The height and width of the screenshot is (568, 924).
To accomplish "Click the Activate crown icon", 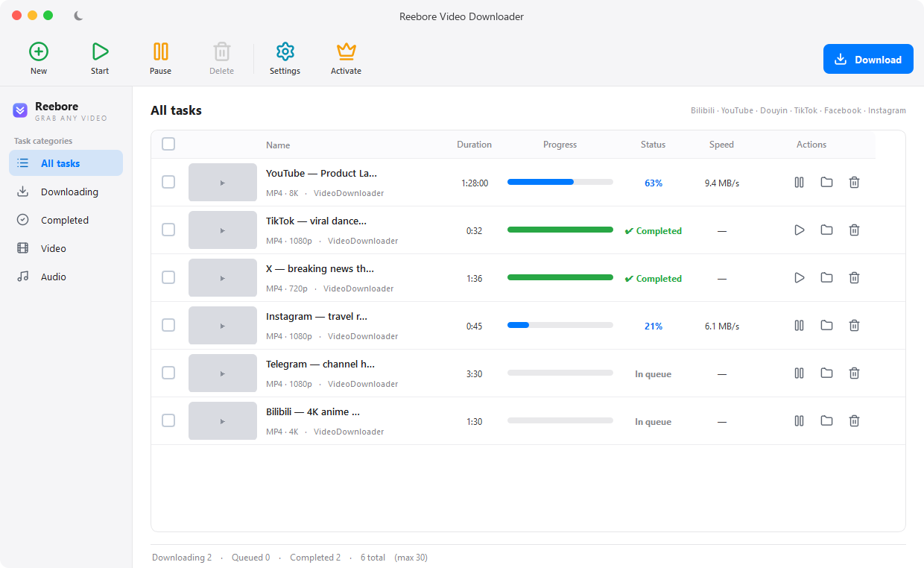I will tap(346, 51).
